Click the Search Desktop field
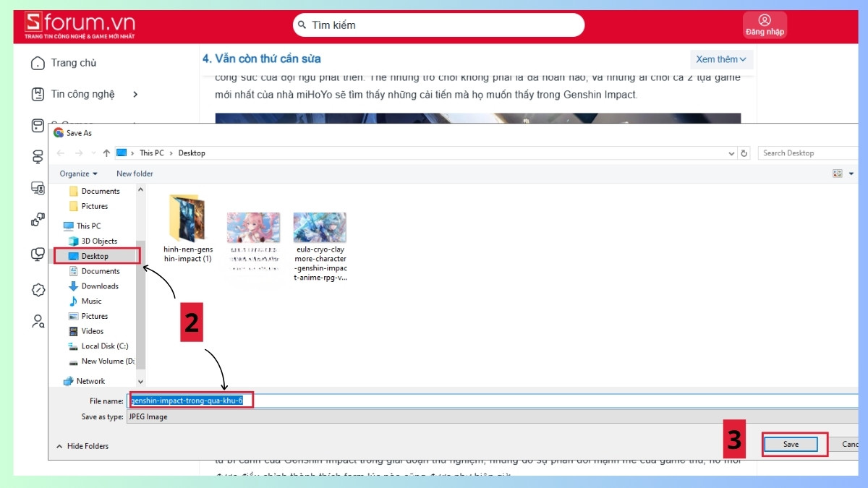 pos(808,153)
